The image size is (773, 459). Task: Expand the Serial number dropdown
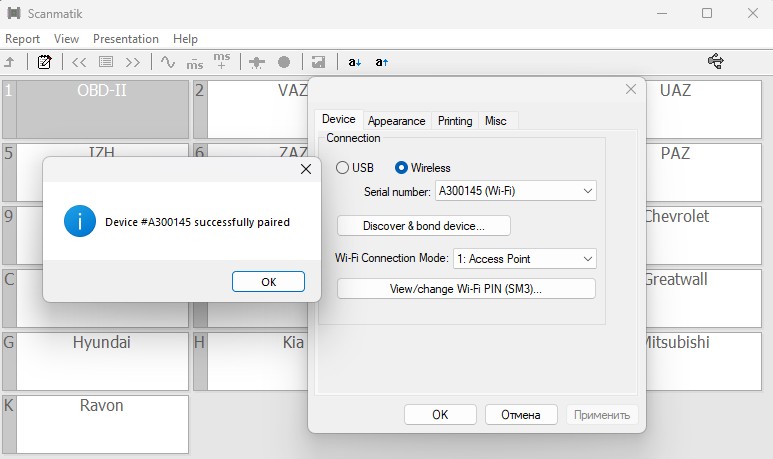pyautogui.click(x=516, y=191)
